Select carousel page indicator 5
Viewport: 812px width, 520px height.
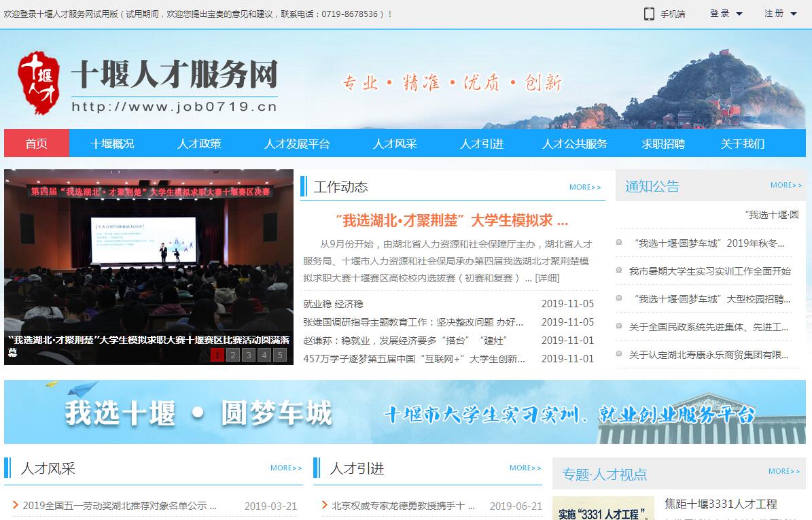pos(280,355)
